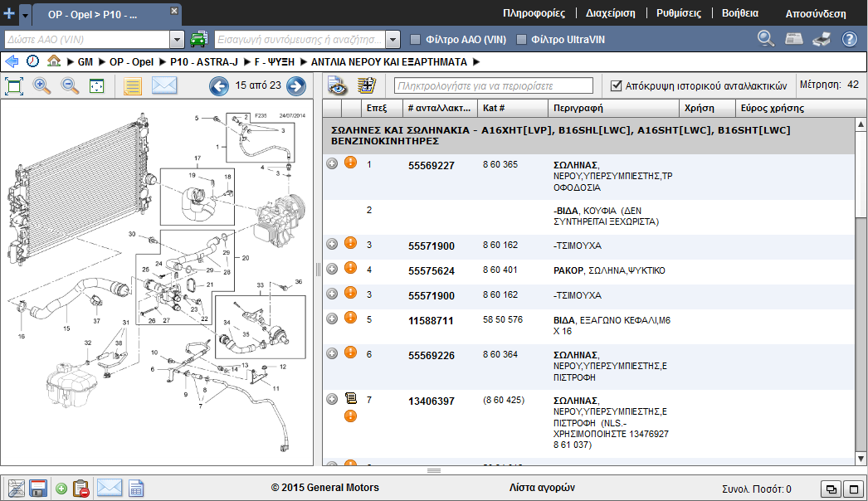The image size is (868, 501).
Task: Focus the VIN input field
Action: coord(87,39)
